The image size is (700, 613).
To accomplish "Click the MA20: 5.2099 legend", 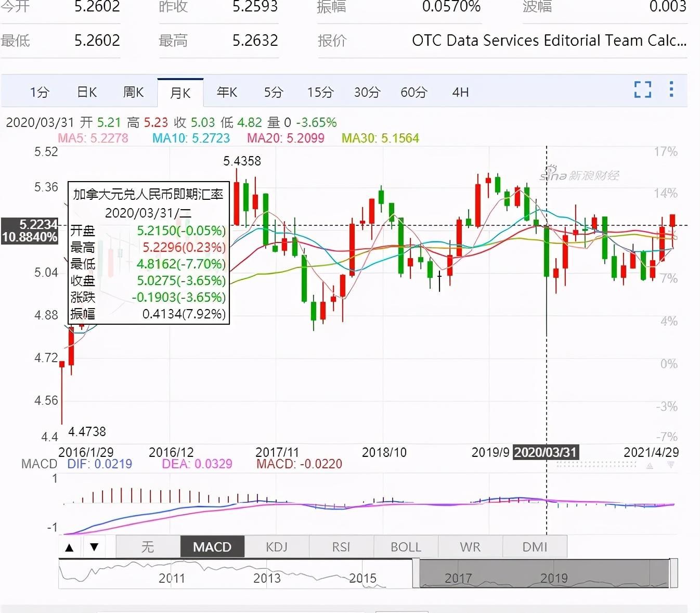I will (286, 138).
